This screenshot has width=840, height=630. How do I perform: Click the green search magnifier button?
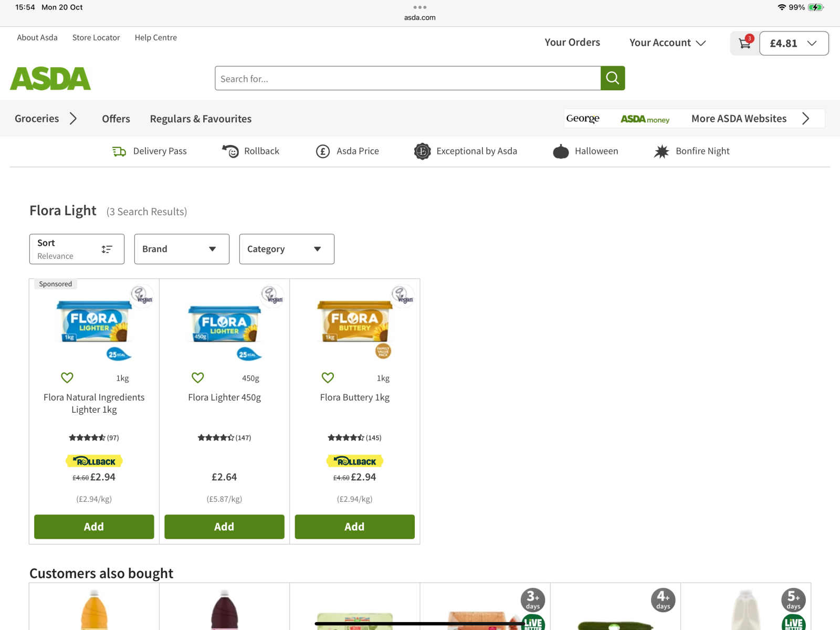coord(612,78)
